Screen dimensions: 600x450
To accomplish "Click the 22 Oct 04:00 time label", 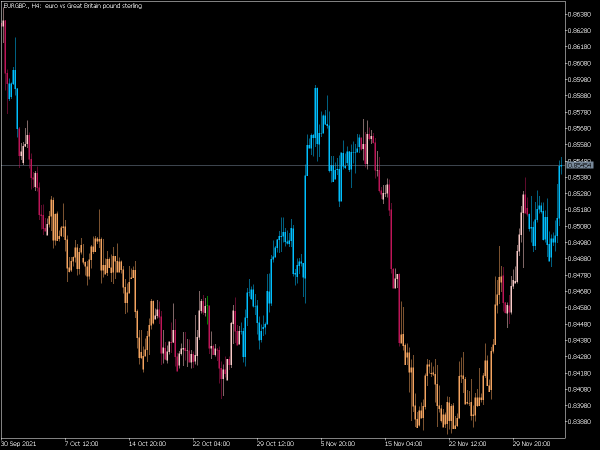I will (x=211, y=443).
